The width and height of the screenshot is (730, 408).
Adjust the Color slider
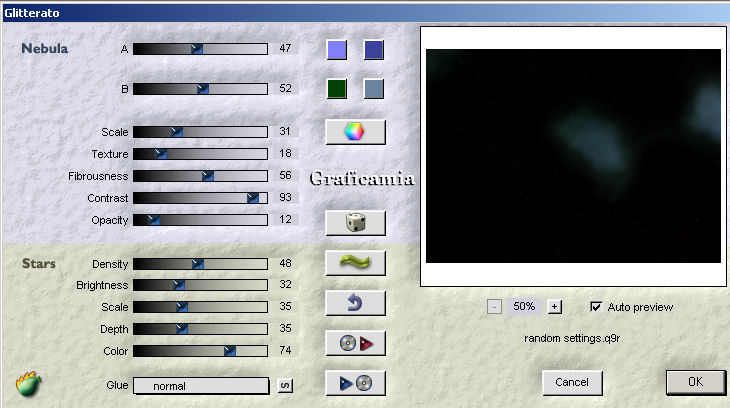tap(200, 351)
